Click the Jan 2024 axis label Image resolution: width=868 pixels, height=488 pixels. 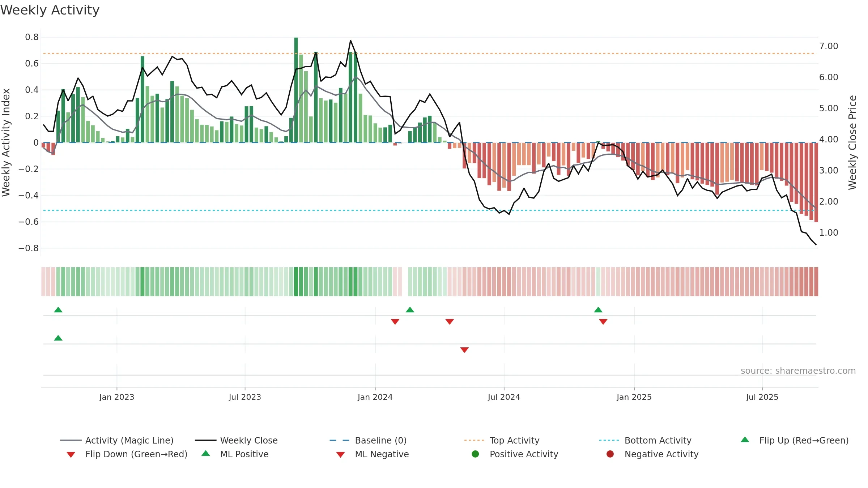(375, 397)
